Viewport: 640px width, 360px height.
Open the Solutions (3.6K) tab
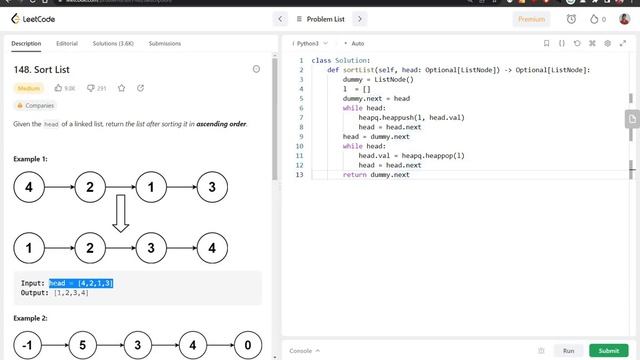(113, 43)
